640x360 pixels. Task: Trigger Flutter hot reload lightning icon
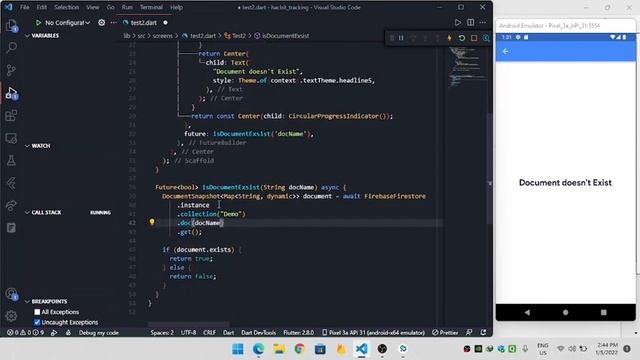click(449, 38)
